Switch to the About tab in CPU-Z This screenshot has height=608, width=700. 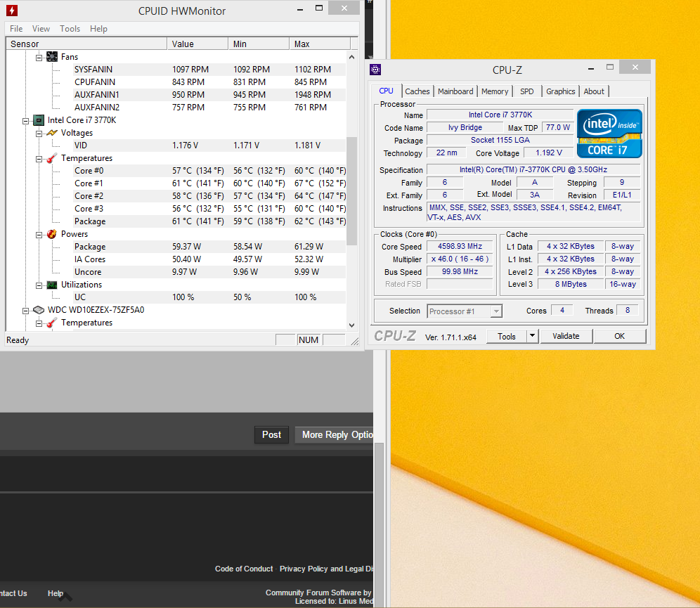pyautogui.click(x=594, y=91)
